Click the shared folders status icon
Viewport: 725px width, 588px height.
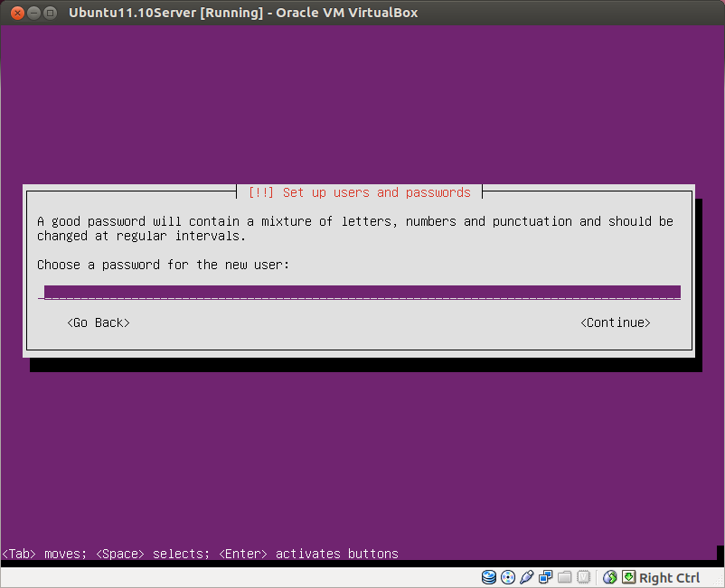coord(564,577)
